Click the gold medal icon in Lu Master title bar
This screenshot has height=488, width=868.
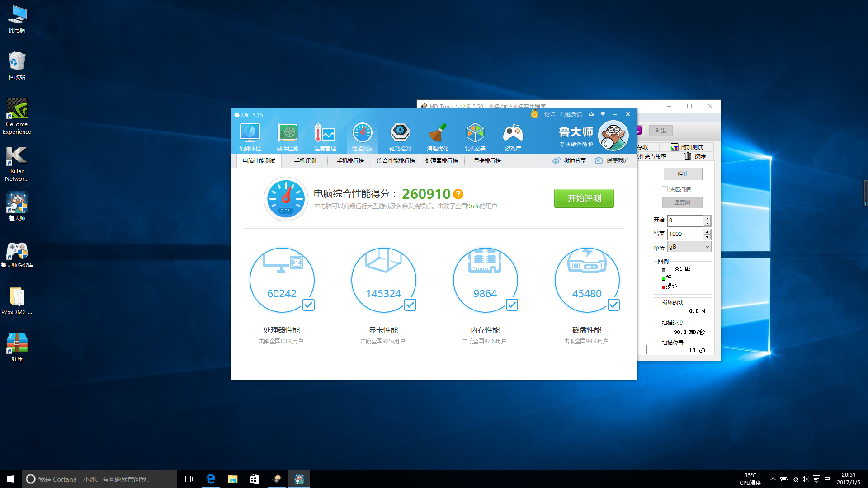tap(534, 114)
